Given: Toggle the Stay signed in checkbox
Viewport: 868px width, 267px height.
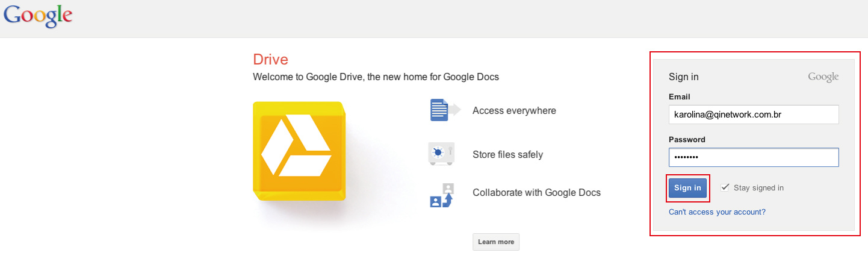Looking at the screenshot, I should [725, 187].
